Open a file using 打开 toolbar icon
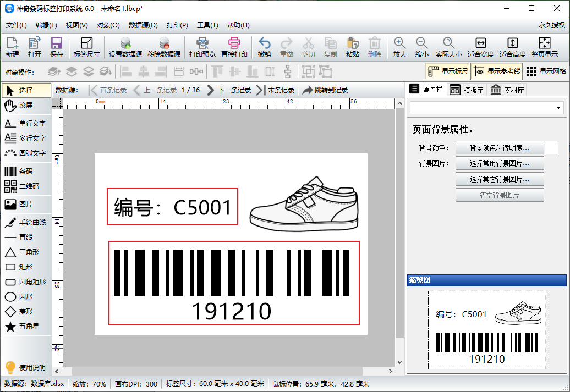 coord(35,47)
